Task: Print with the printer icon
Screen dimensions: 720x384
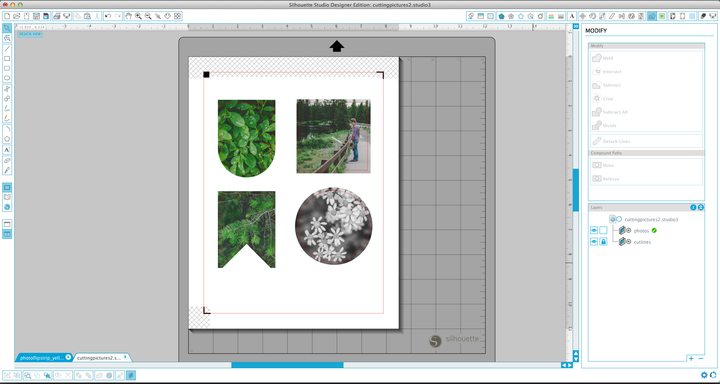Action: 56,16
